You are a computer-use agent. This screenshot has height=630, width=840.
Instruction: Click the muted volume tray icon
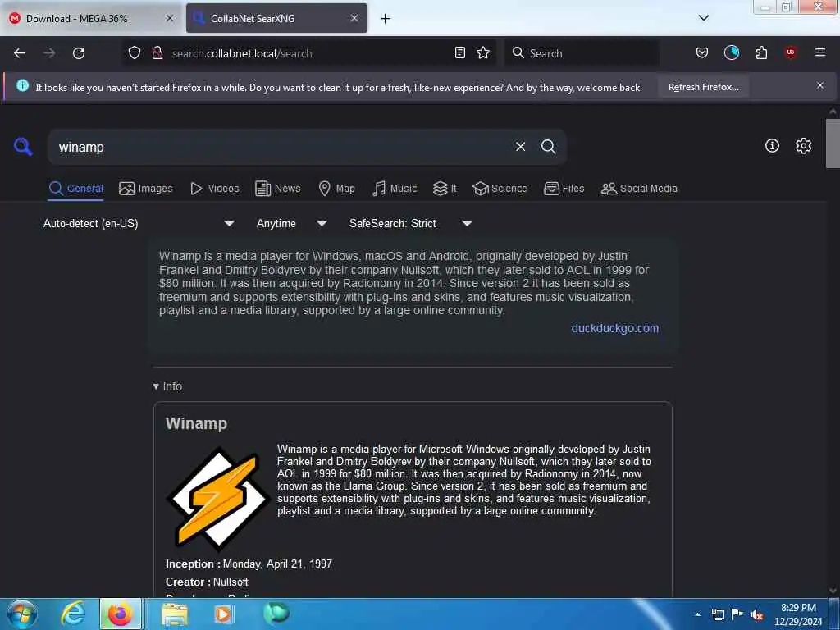[757, 614]
